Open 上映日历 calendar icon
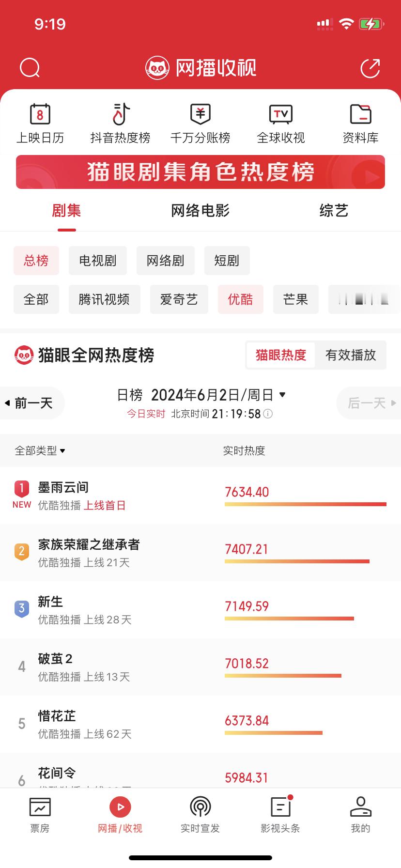401x868 pixels. [x=40, y=114]
